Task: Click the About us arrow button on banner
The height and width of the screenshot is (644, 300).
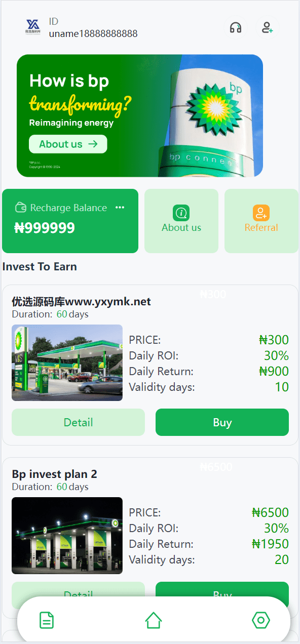Action: point(68,144)
